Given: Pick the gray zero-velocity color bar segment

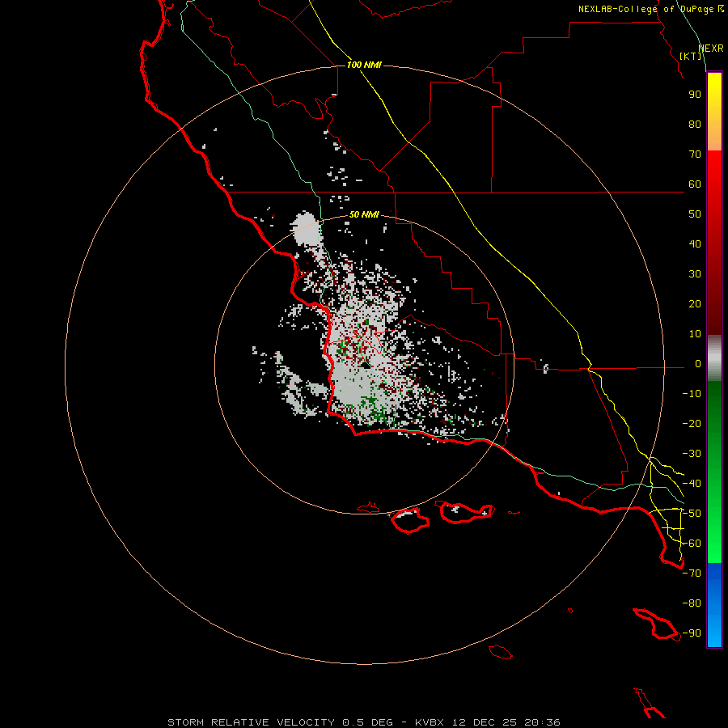Looking at the screenshot, I should click(714, 358).
